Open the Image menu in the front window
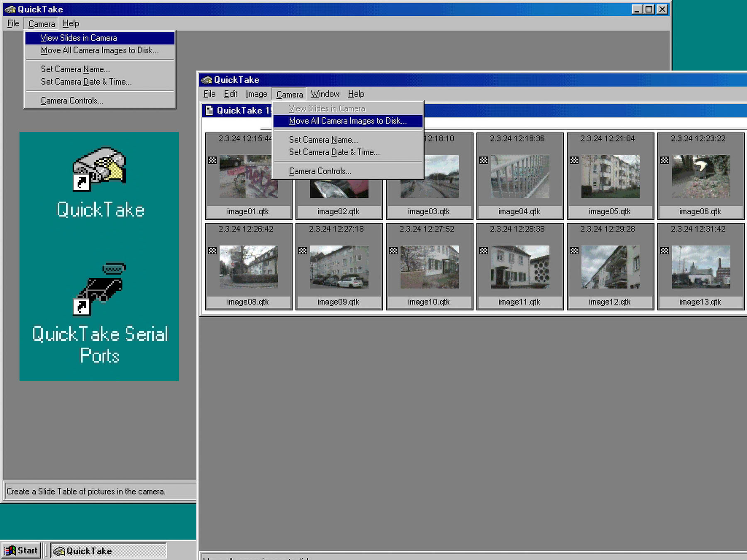This screenshot has height=560, width=747. [x=256, y=94]
